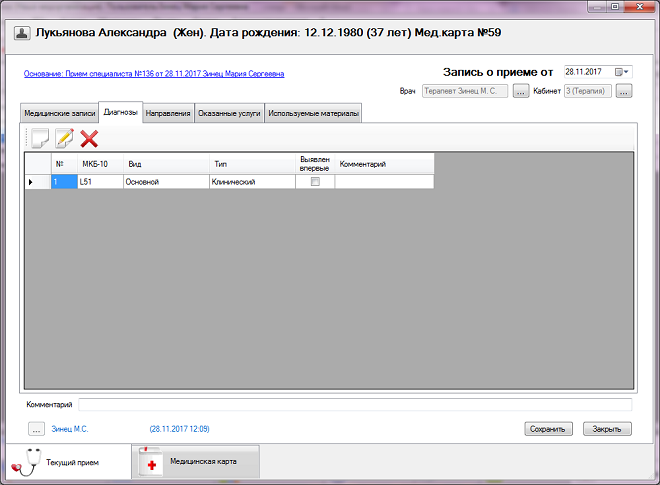Click the Вид column header

166,164
